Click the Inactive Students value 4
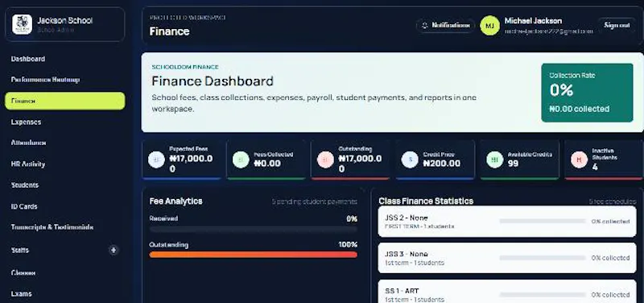Screen dimensions: 644x303 pyautogui.click(x=595, y=167)
